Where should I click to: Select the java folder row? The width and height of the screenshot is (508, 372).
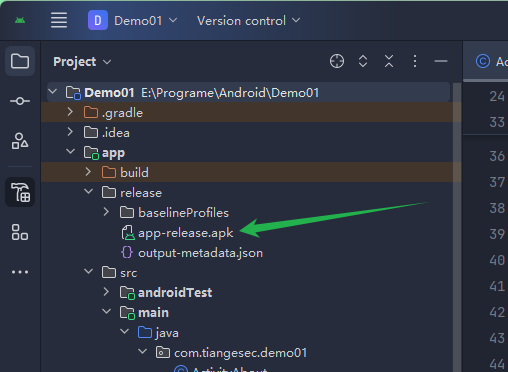248,332
